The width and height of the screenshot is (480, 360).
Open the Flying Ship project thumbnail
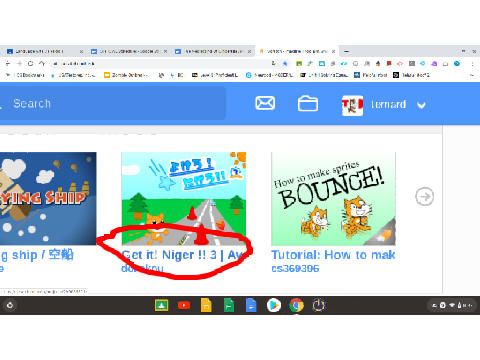pos(48,199)
